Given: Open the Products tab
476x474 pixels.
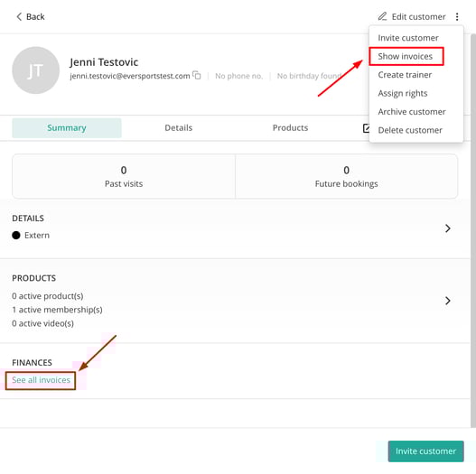Looking at the screenshot, I should click(290, 128).
